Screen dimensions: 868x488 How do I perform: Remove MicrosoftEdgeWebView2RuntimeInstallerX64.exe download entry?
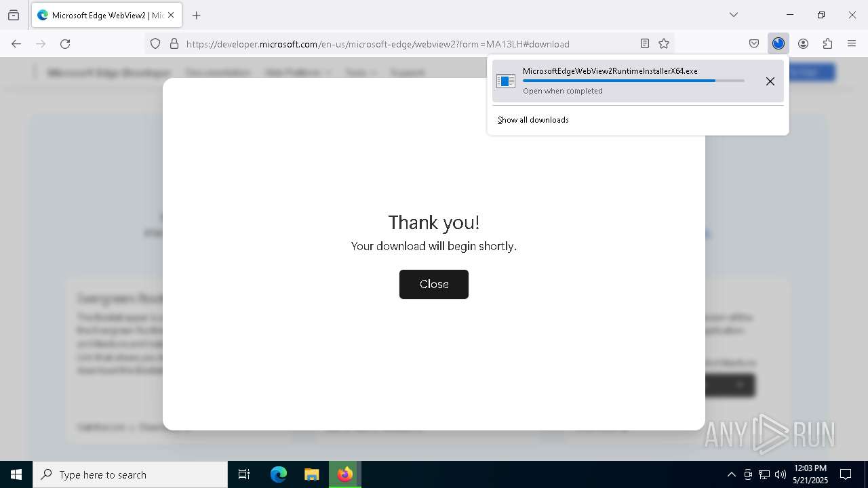pos(770,81)
